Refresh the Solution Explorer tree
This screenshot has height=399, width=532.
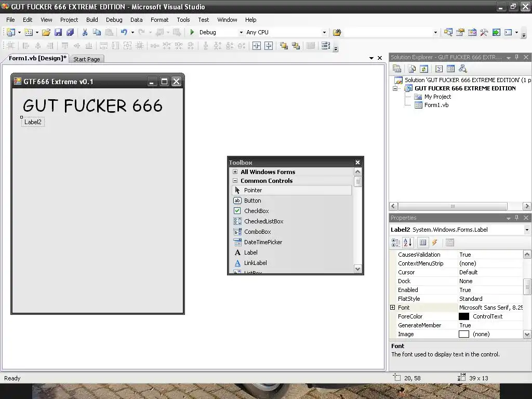coord(424,69)
